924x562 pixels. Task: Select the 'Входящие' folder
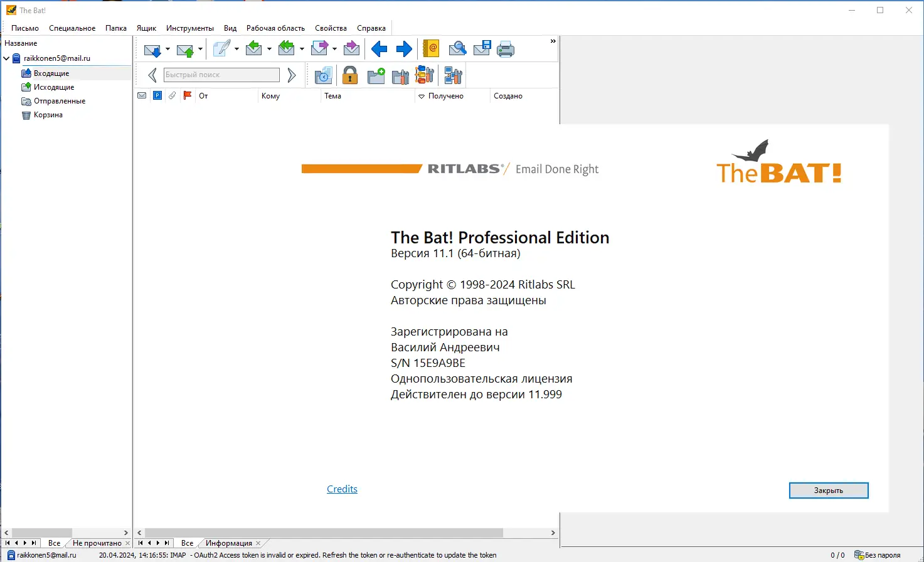[x=51, y=73]
